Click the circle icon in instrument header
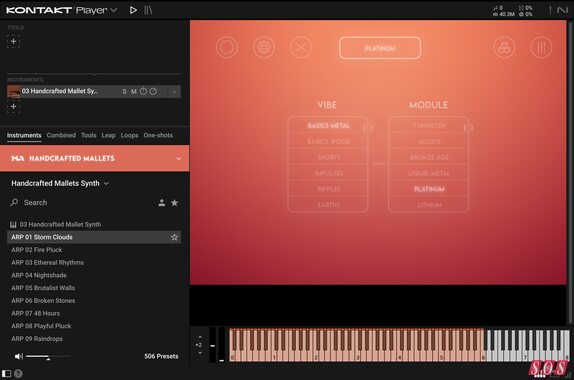Viewport: 574px width, 380px height. click(x=227, y=48)
